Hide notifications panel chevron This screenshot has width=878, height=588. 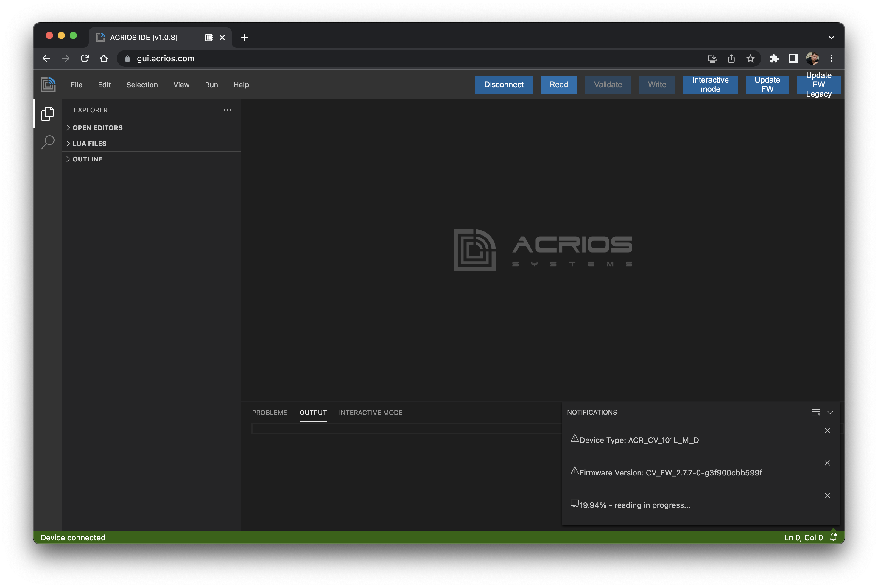click(x=830, y=412)
